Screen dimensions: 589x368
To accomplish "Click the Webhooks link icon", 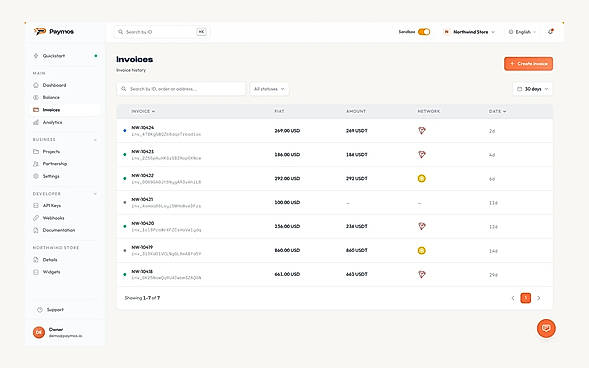I will coord(36,218).
